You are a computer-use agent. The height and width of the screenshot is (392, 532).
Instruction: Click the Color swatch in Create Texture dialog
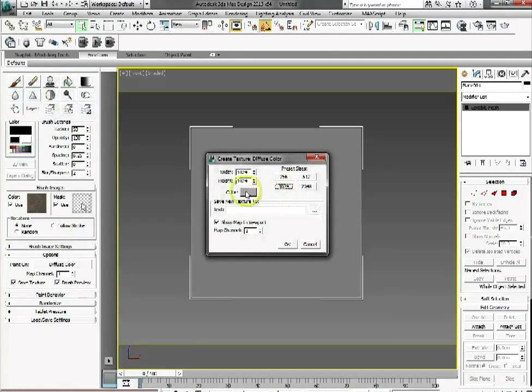(249, 192)
